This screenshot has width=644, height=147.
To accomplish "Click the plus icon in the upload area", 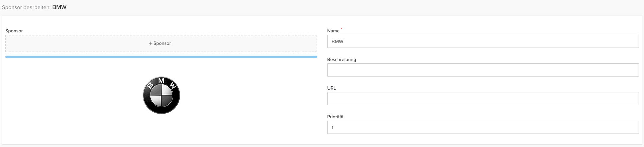I will 151,43.
